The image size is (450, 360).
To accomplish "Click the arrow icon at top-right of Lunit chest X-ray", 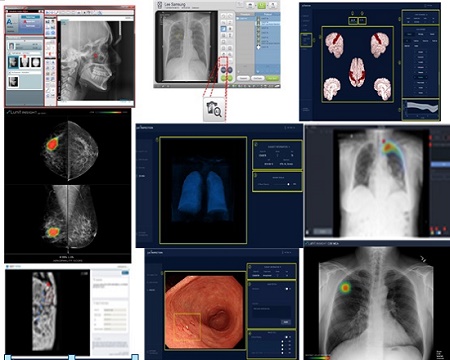I will tap(424, 258).
